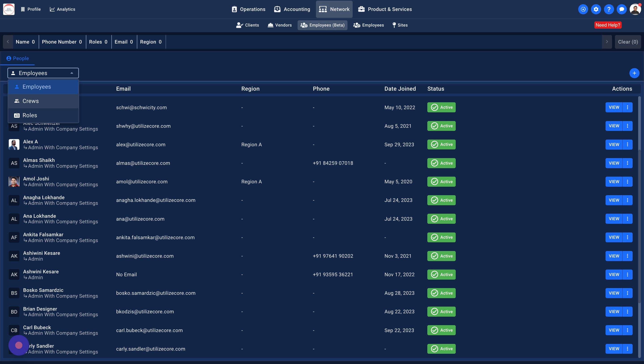
Task: Click the company logo icon
Action: (9, 9)
